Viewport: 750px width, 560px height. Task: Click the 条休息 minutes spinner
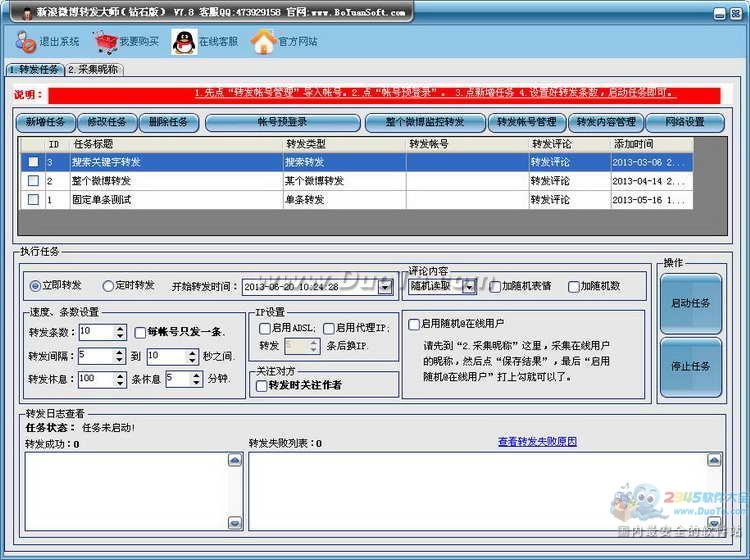pos(197,379)
